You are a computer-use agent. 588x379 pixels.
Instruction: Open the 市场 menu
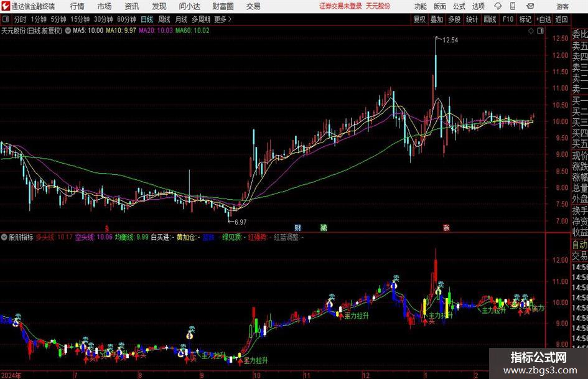tap(105, 6)
